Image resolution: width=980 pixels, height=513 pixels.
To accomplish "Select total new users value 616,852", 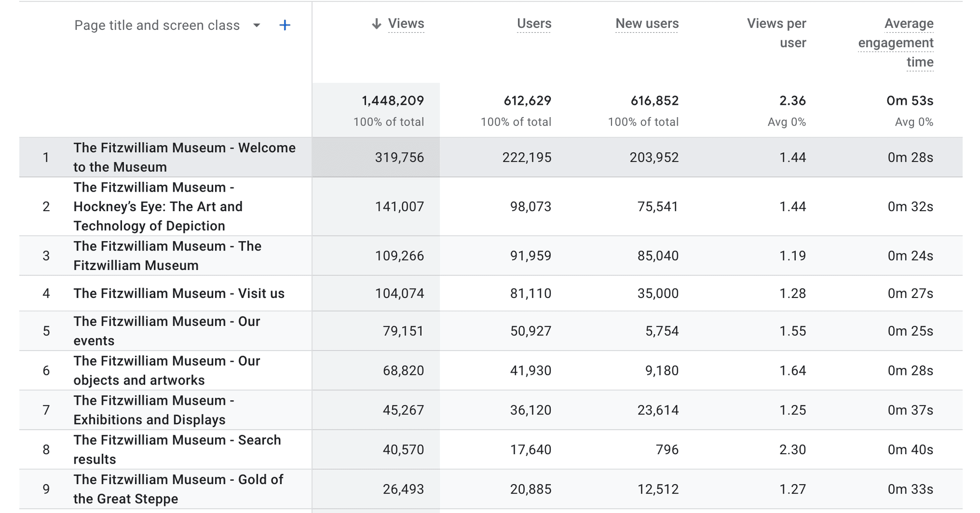I will pos(655,100).
